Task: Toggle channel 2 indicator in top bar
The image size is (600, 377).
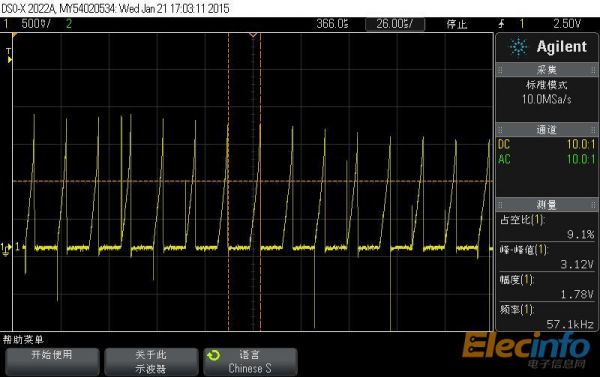Action: point(69,24)
